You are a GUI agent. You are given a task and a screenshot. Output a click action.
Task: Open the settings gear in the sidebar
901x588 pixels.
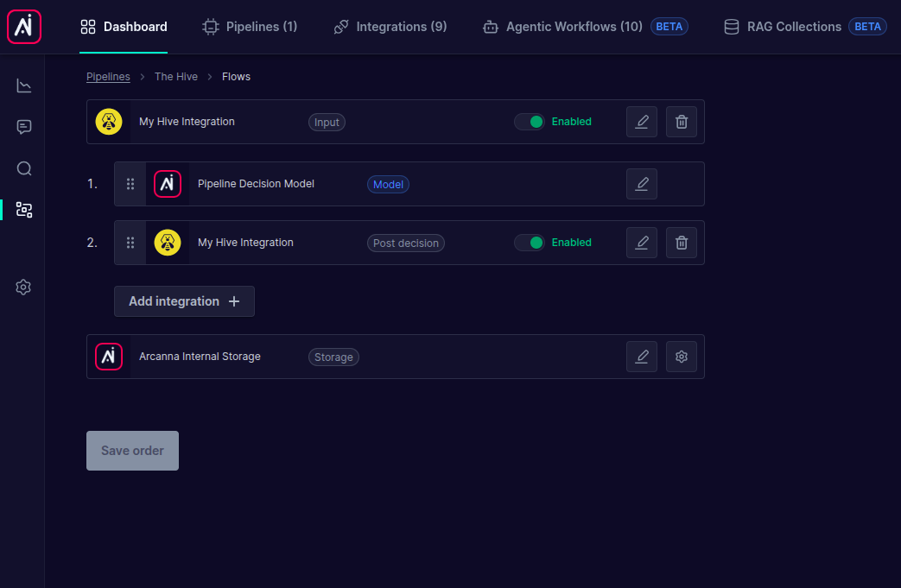(x=23, y=288)
